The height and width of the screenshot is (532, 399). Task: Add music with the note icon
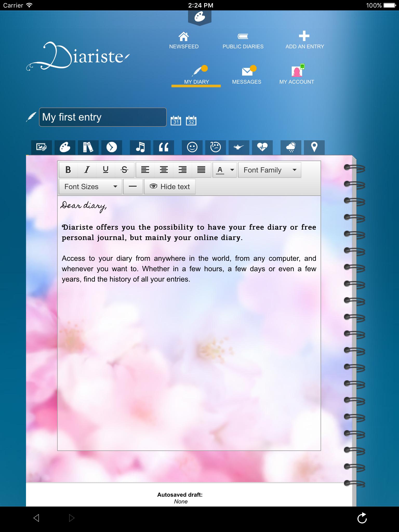pos(140,147)
